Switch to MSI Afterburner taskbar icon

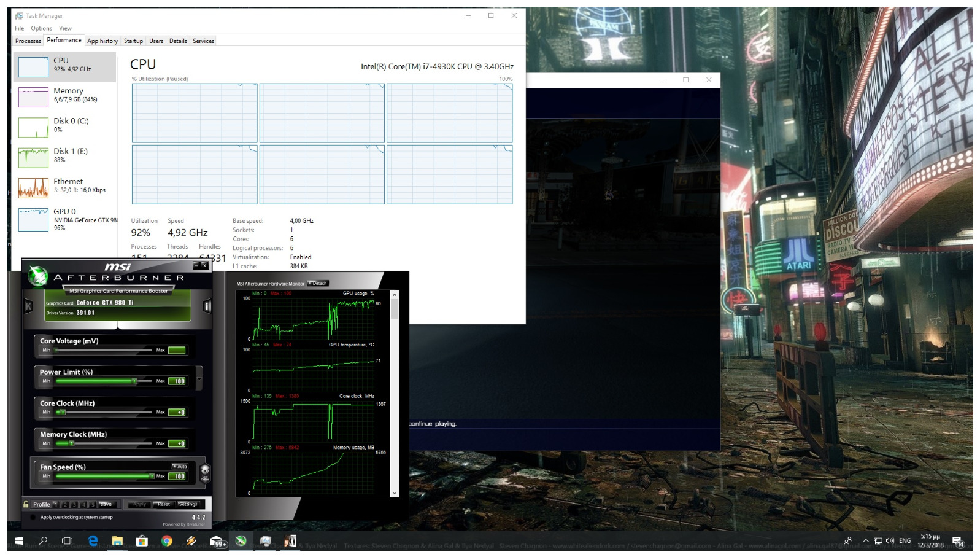pyautogui.click(x=241, y=540)
